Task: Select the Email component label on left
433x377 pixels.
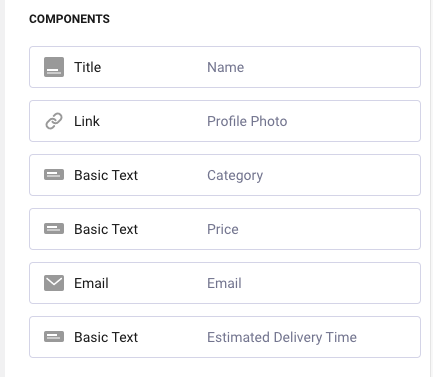Action: 91,283
